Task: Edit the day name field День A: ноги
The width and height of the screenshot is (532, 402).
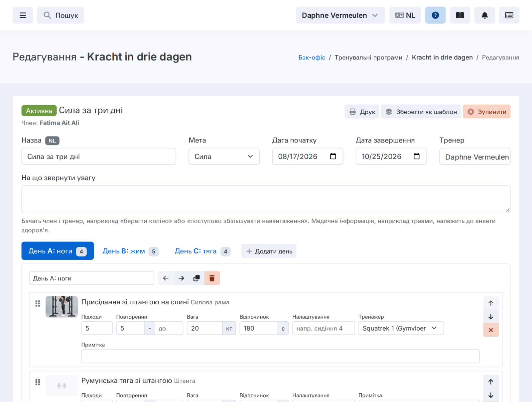Action: point(91,278)
